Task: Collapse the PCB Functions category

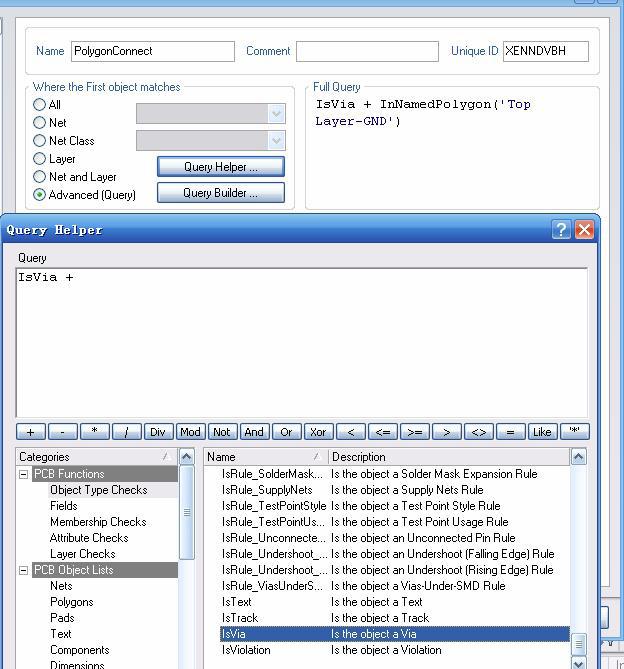Action: point(24,474)
